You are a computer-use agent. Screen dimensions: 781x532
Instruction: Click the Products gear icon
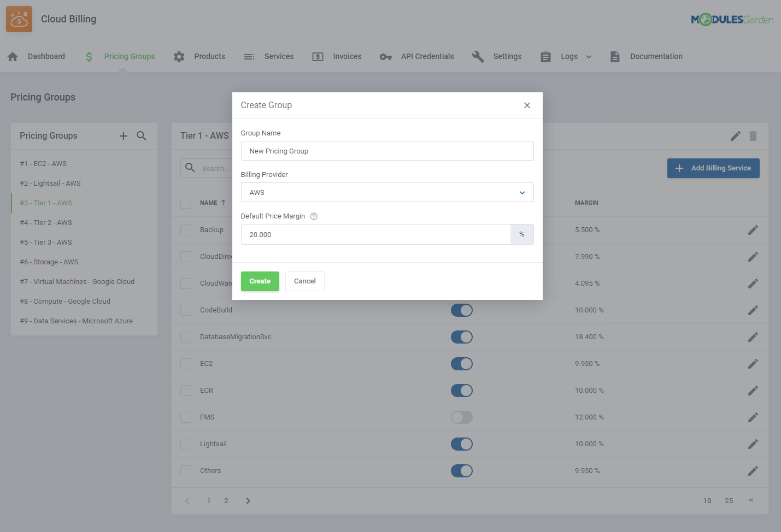coord(179,57)
